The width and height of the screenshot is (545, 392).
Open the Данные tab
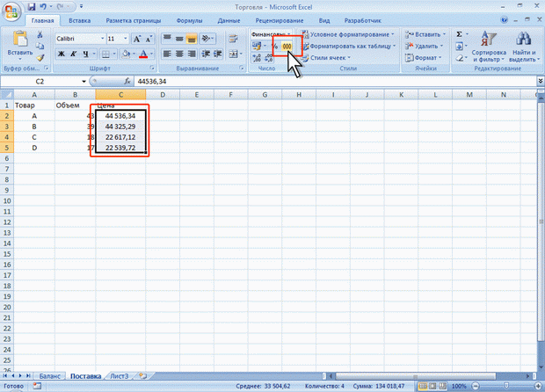pyautogui.click(x=229, y=20)
